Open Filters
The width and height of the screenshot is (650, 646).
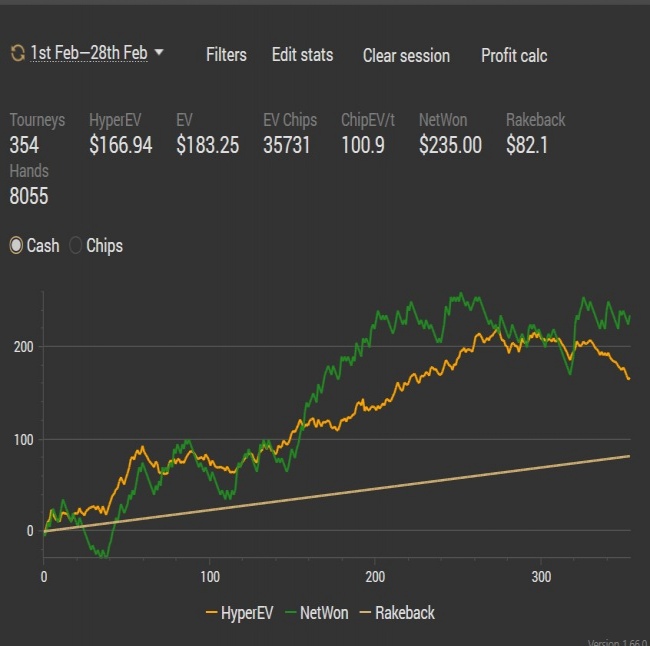pyautogui.click(x=226, y=55)
